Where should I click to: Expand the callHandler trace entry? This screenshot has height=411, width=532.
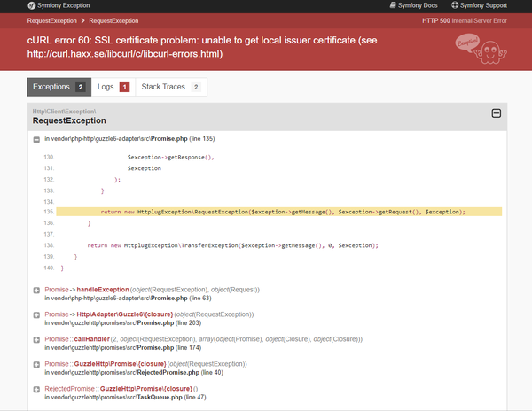(x=36, y=339)
